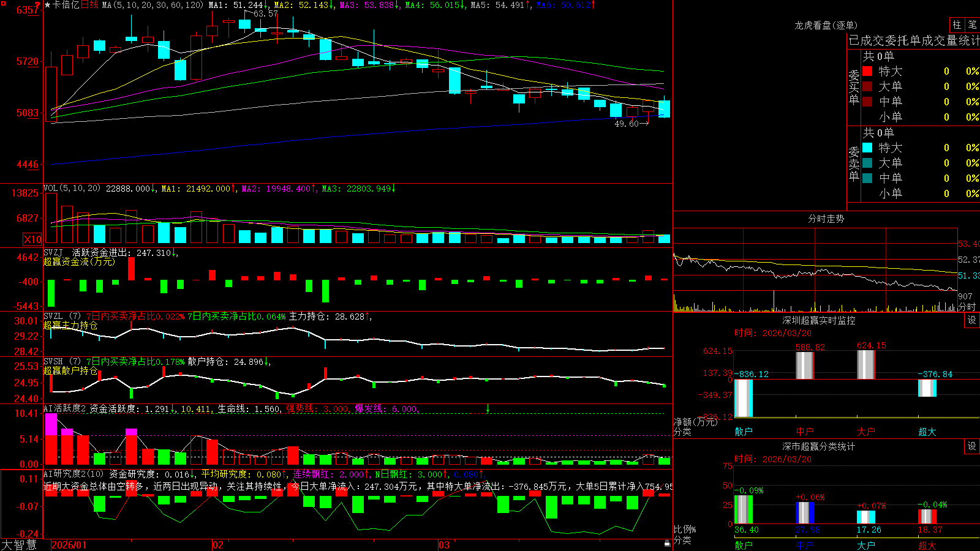Switch the order panel to 笔 tick view
980x551 pixels.
973,24
